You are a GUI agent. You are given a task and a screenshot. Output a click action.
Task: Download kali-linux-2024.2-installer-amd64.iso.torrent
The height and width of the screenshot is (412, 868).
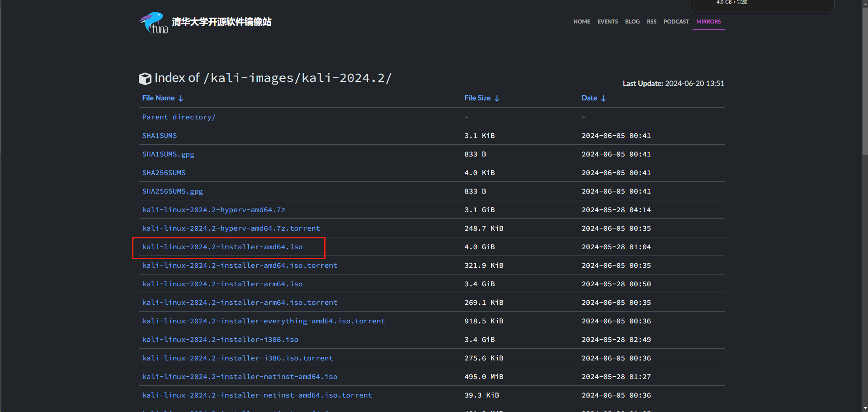[x=240, y=265]
